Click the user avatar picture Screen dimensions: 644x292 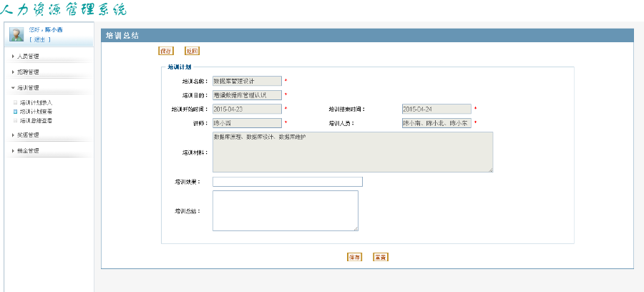point(16,34)
